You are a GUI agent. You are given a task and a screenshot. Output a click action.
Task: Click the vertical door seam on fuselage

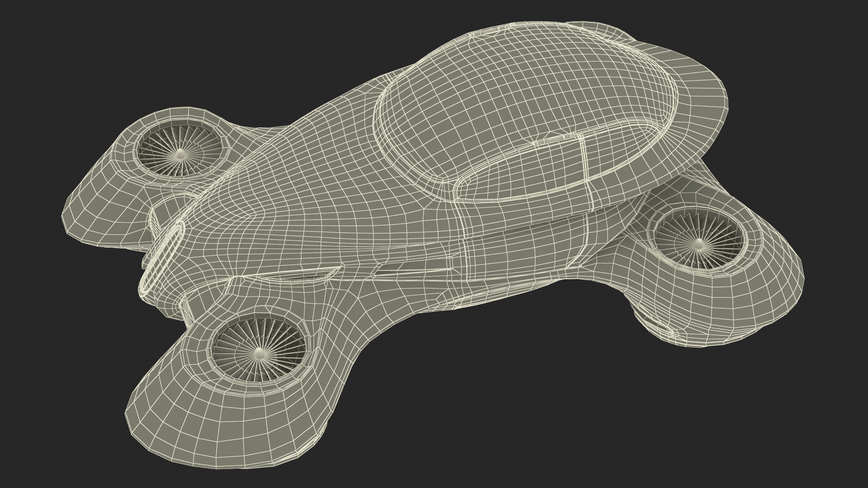tap(463, 235)
